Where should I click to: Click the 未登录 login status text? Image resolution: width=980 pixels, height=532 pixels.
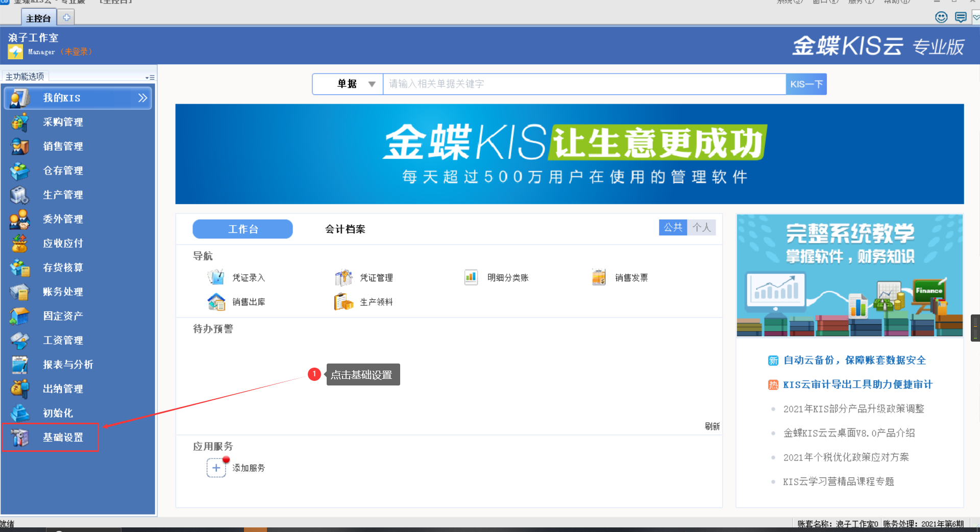click(x=76, y=52)
